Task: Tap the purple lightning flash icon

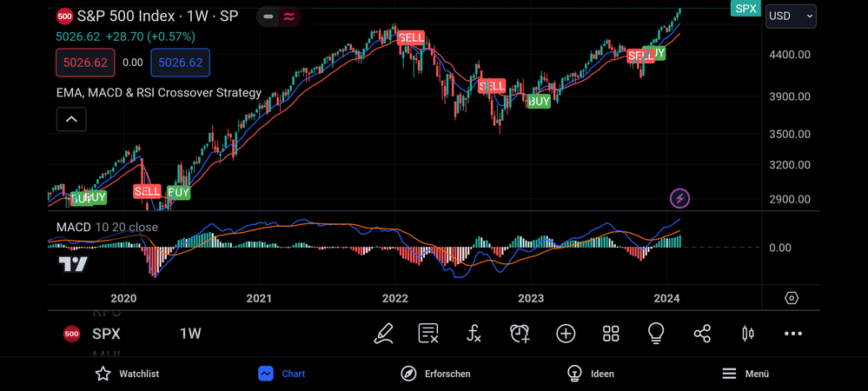Action: [679, 198]
